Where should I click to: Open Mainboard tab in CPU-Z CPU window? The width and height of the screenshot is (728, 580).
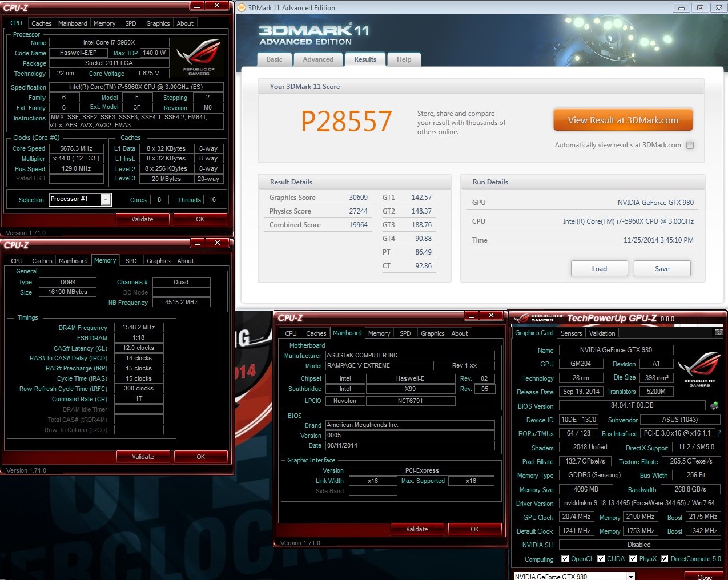coord(73,23)
